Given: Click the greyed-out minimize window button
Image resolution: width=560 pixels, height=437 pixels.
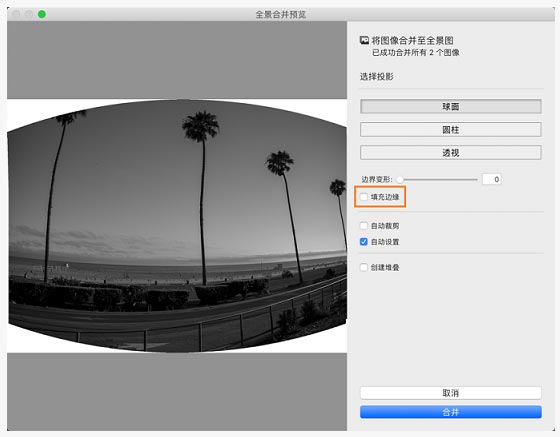Looking at the screenshot, I should (x=29, y=14).
